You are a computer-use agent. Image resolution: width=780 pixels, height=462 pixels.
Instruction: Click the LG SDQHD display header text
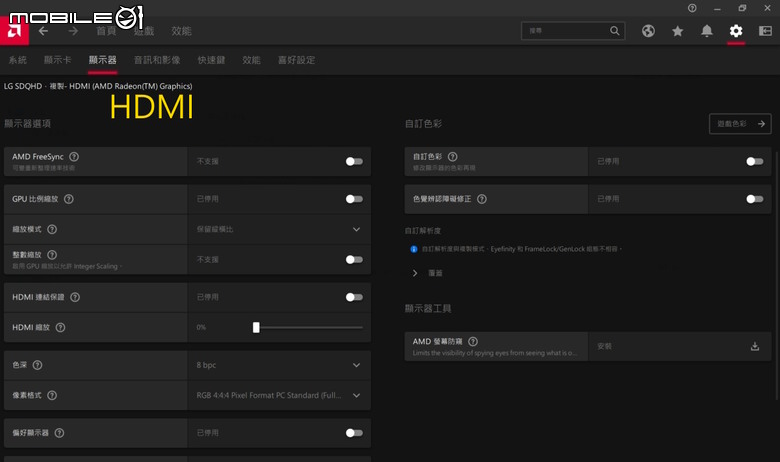tap(98, 86)
